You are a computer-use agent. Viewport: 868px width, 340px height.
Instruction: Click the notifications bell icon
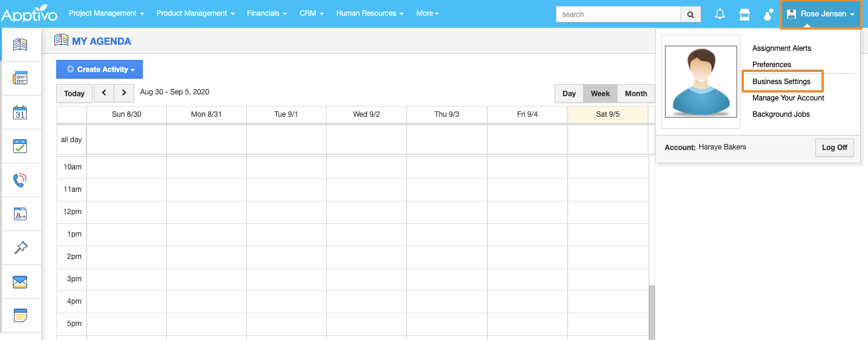(720, 14)
